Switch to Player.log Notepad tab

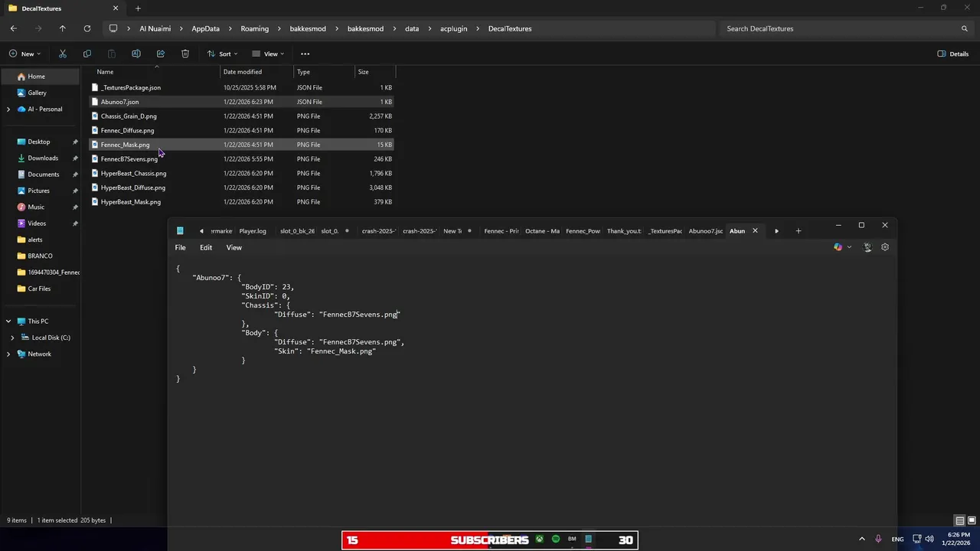click(x=253, y=231)
